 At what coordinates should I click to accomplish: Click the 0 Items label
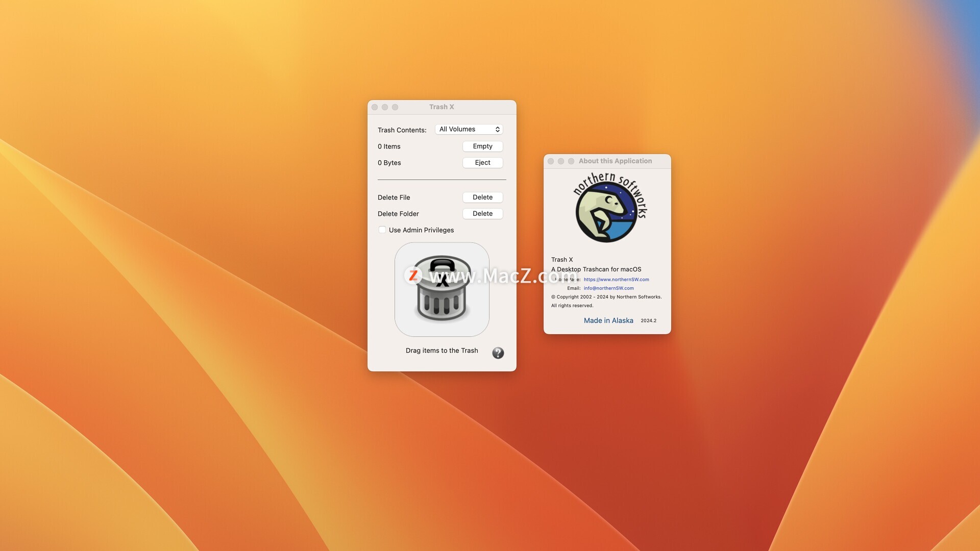pyautogui.click(x=389, y=146)
